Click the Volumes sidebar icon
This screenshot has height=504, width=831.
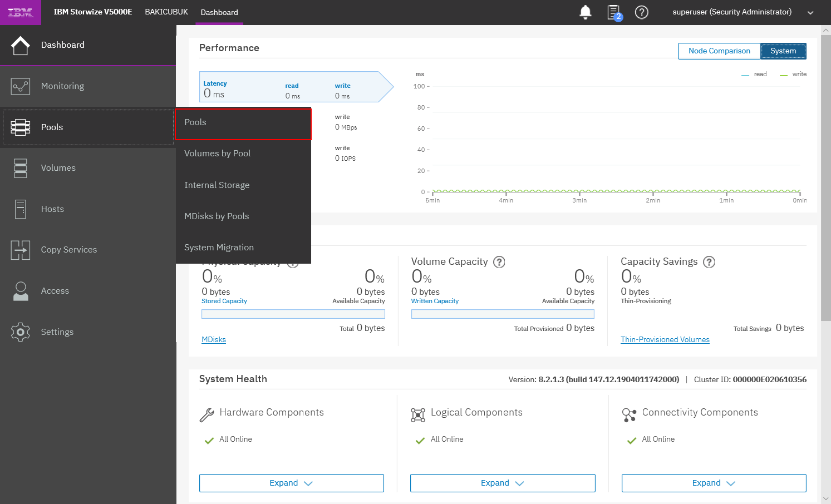(x=21, y=168)
